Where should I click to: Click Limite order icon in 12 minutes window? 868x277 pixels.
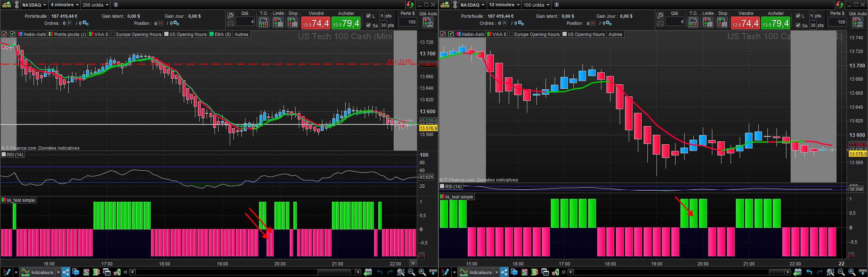(708, 22)
